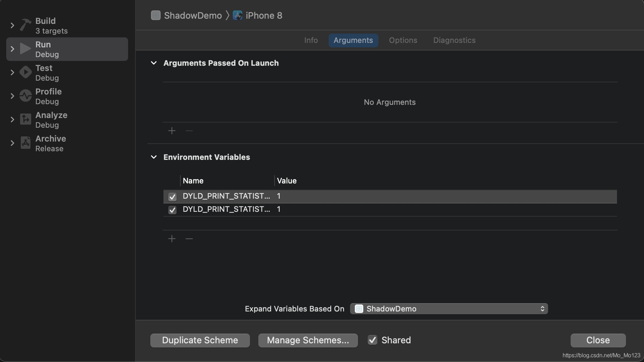Select the Profile Debug action row

pos(67,96)
